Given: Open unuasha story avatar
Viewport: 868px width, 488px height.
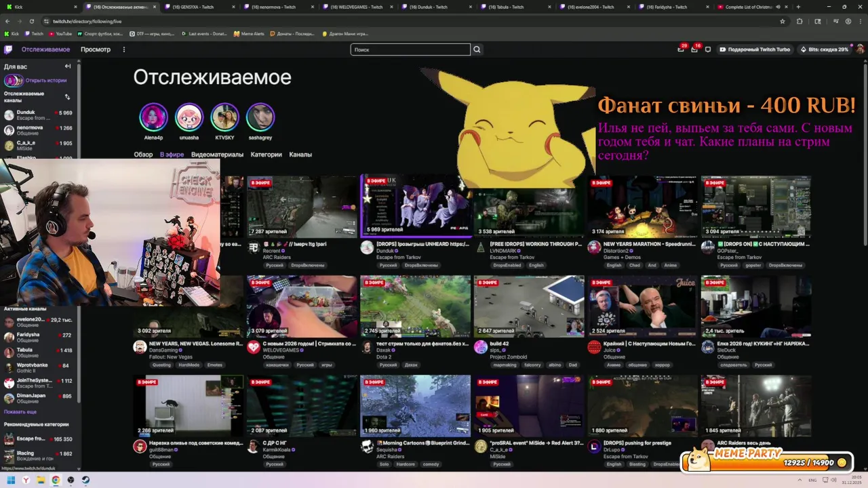Looking at the screenshot, I should point(189,117).
